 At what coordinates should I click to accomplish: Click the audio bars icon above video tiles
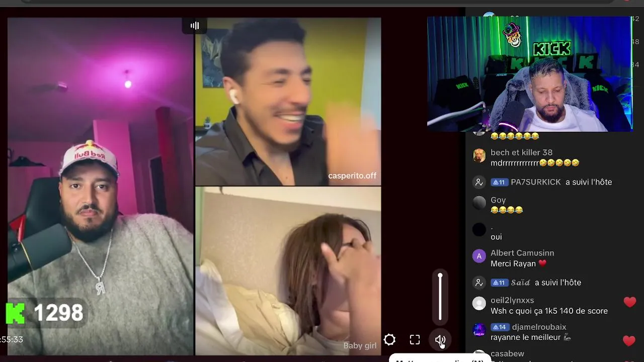click(x=195, y=26)
